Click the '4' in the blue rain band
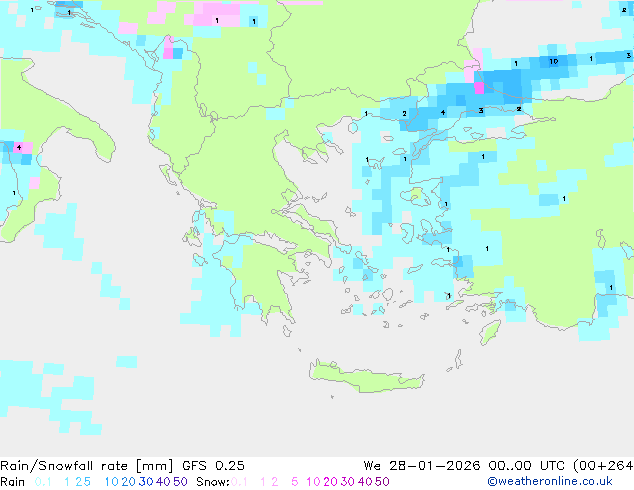 443,112
